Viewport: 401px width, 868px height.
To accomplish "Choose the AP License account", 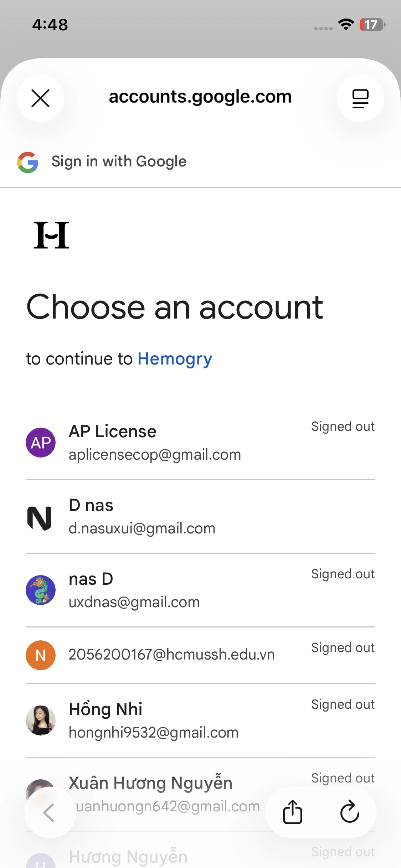I will coord(178,443).
